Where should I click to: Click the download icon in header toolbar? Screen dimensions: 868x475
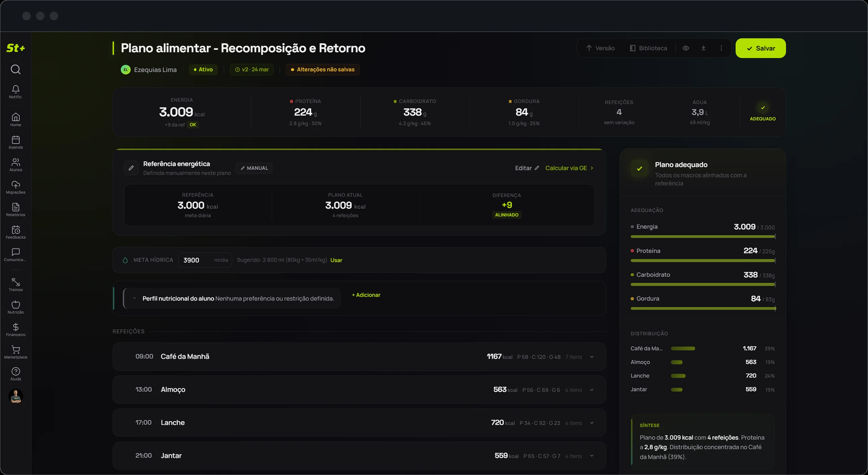704,48
